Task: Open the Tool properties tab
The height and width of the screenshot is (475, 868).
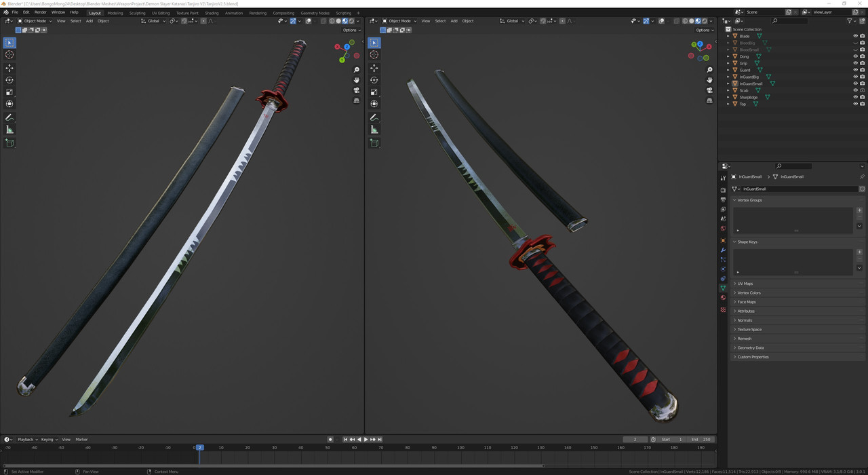Action: pos(723,178)
